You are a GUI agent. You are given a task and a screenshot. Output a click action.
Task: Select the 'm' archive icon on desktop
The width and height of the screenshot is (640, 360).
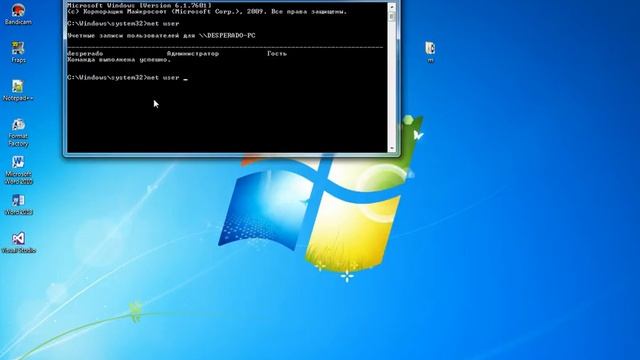(x=430, y=52)
